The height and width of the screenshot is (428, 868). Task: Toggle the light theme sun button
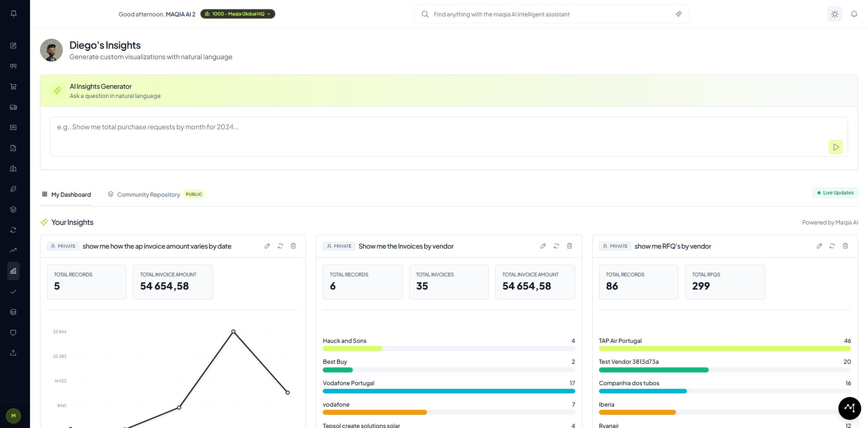click(834, 14)
